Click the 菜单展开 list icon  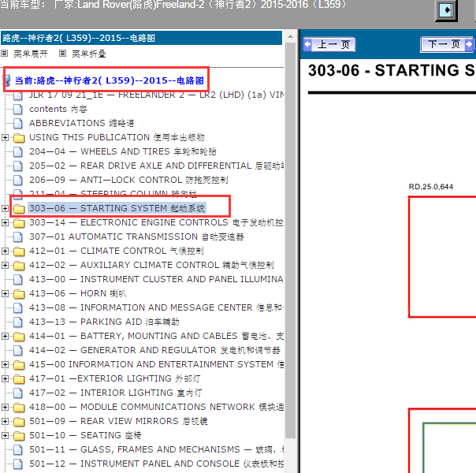[x=4, y=54]
